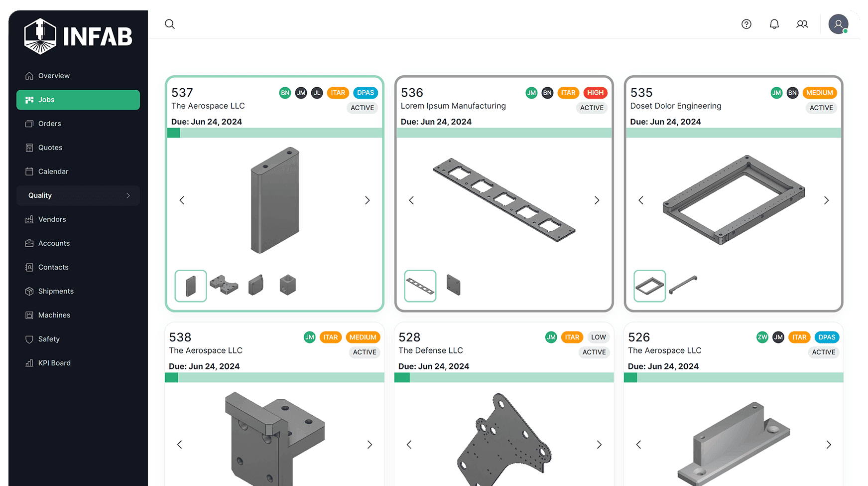Select the third part thumbnail in job 537
The image size is (868, 486).
pos(255,285)
